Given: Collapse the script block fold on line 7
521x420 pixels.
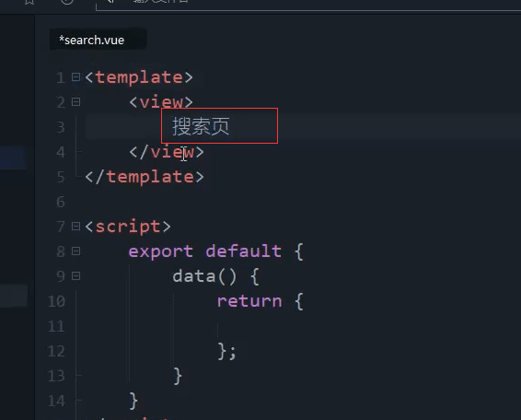Looking at the screenshot, I should point(75,227).
